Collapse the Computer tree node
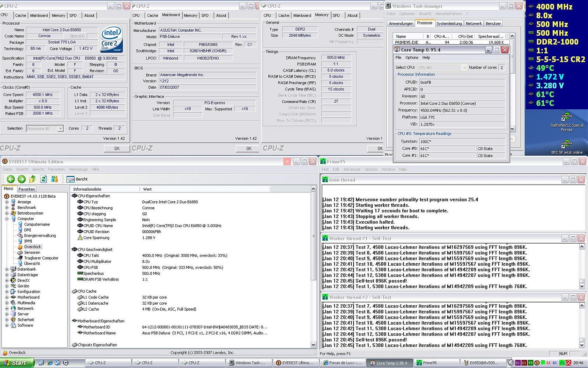 click(7, 219)
